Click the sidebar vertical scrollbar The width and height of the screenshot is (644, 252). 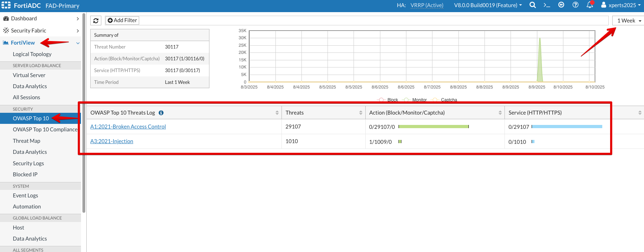coord(84,112)
